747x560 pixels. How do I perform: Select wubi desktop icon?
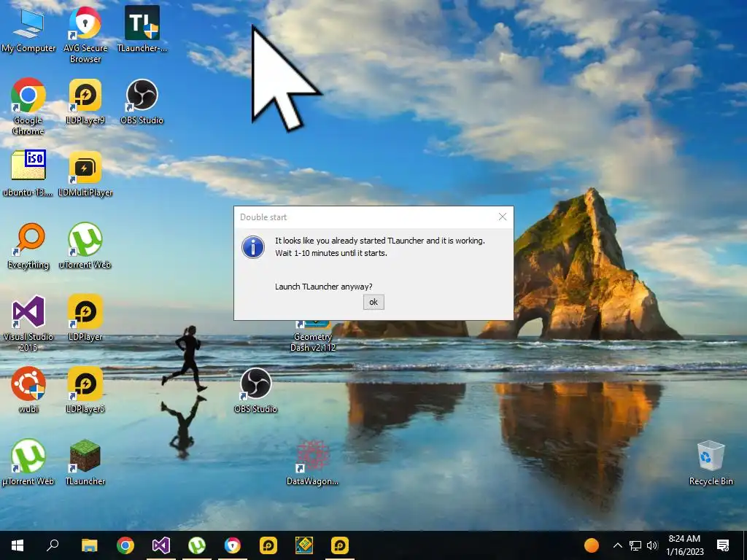(x=28, y=391)
